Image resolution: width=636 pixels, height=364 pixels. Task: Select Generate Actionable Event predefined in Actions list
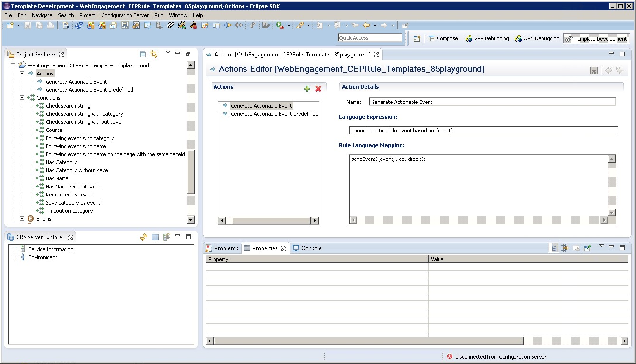coord(274,114)
